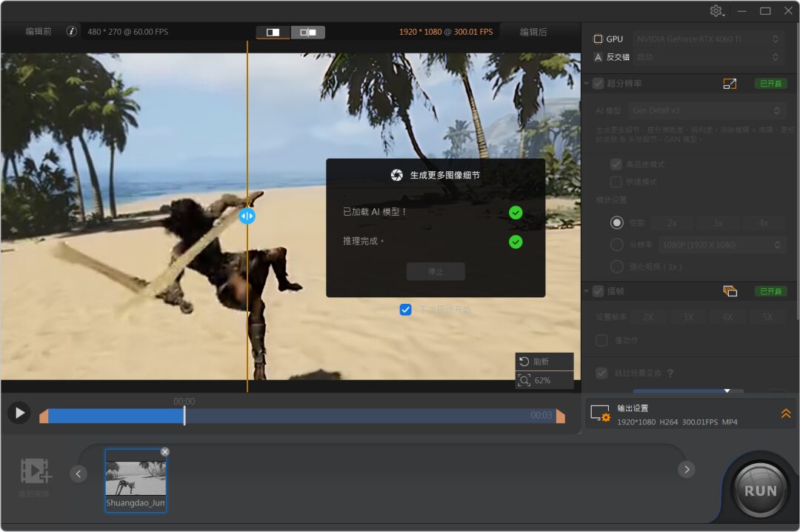Click the frame interpolation layers icon
The height and width of the screenshot is (532, 800).
tap(730, 291)
